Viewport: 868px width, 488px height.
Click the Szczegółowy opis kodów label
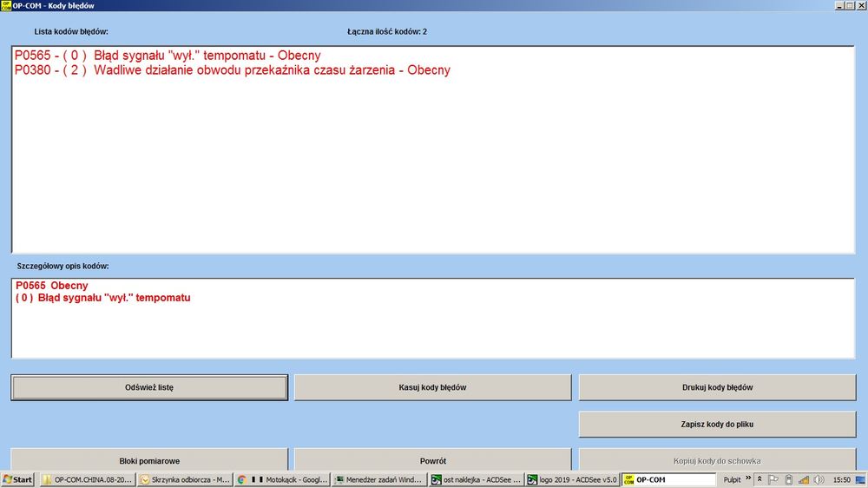(62, 266)
